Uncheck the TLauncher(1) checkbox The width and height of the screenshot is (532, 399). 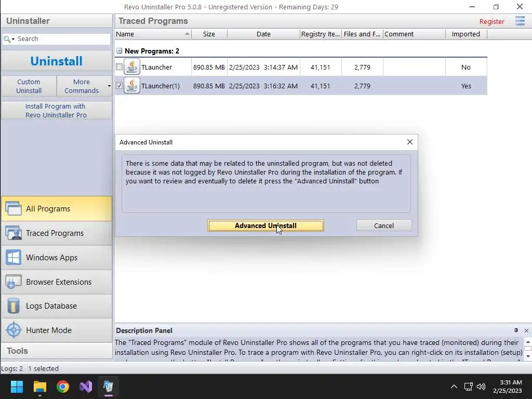coord(119,86)
